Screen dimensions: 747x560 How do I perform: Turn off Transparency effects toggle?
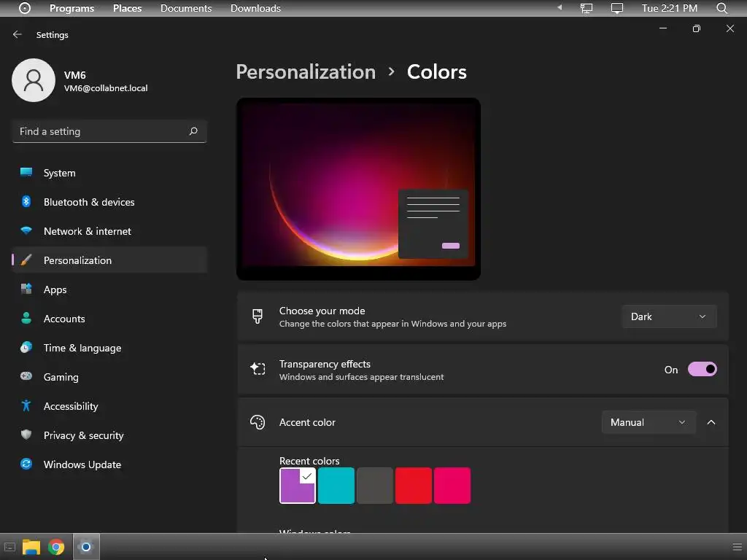tap(703, 369)
